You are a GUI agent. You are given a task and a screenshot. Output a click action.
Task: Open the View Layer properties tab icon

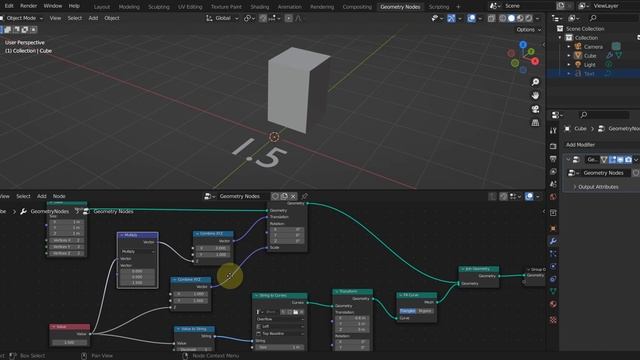(553, 171)
